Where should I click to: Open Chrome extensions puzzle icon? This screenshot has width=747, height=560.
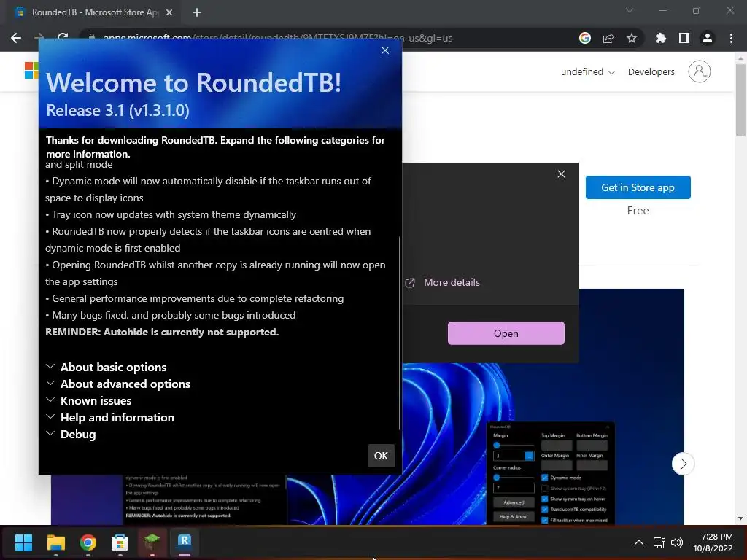[x=660, y=38]
